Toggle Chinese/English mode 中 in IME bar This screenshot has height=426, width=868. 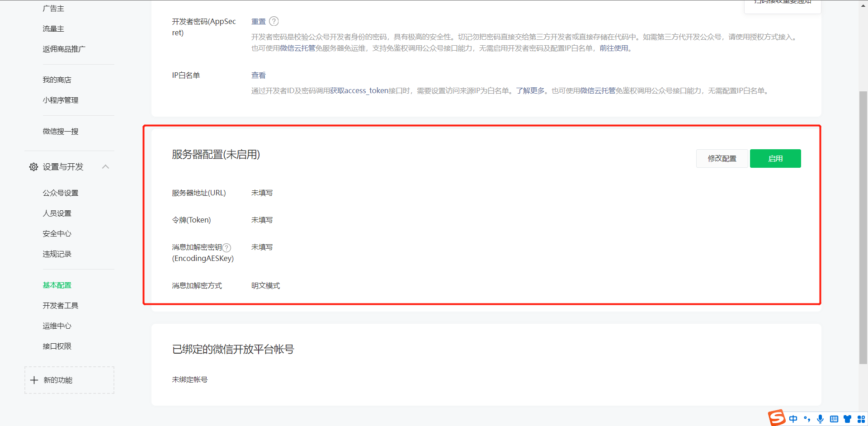point(793,419)
